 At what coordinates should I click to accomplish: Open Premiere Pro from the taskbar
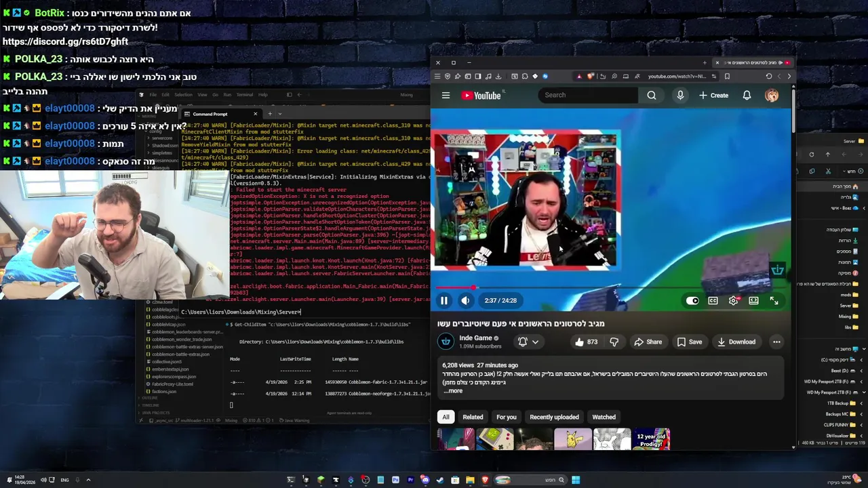tap(410, 480)
